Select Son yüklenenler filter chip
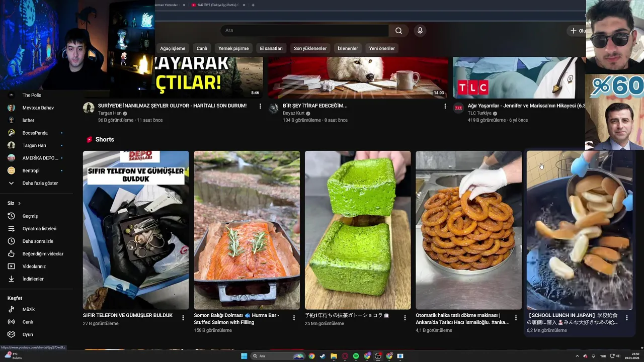Image resolution: width=644 pixels, height=362 pixels. [x=310, y=48]
